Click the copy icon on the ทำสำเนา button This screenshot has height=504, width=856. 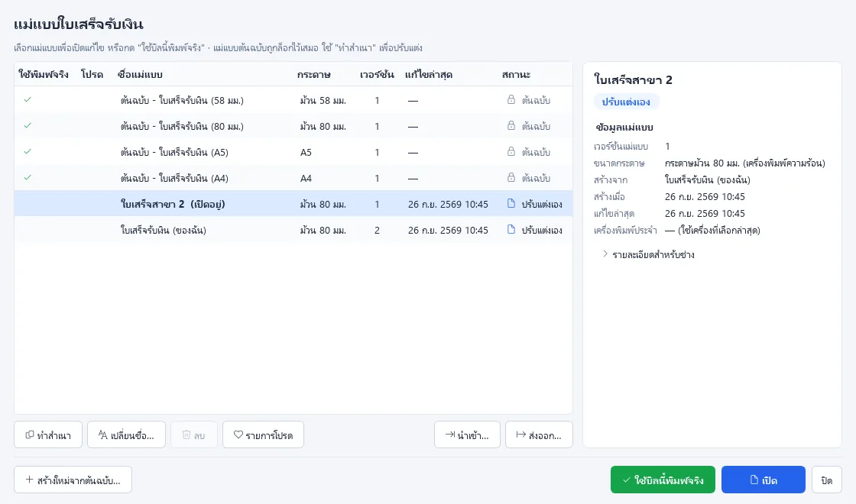pos(30,435)
